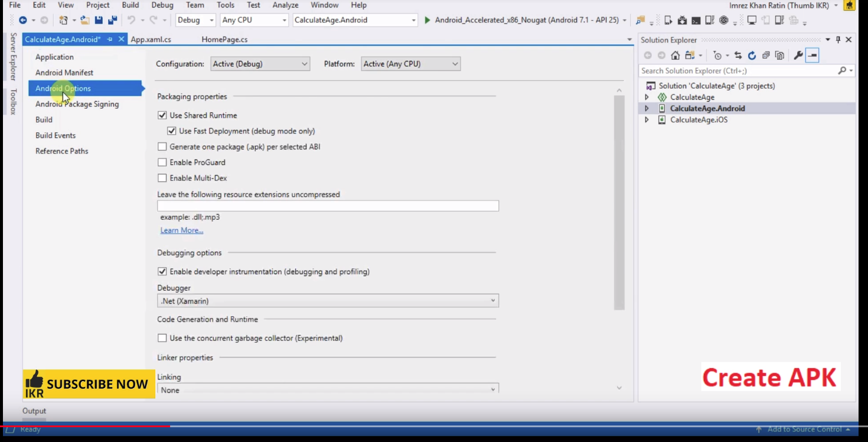Click the New Project toolbar icon
Image resolution: width=868 pixels, height=442 pixels.
coord(63,20)
